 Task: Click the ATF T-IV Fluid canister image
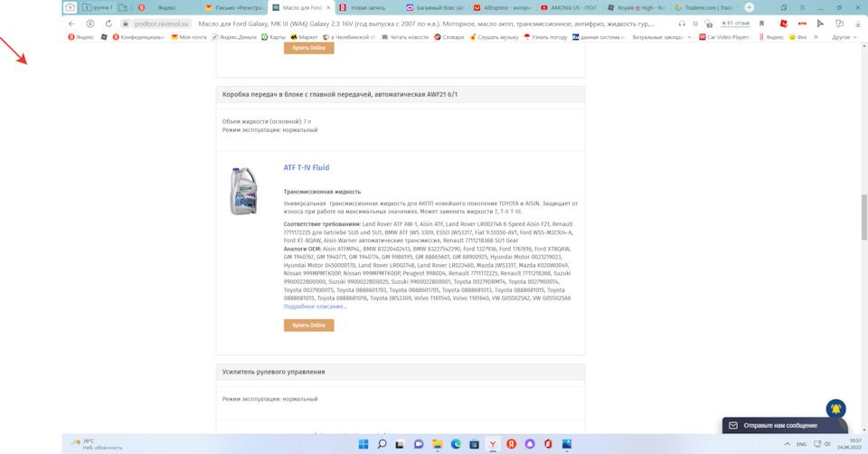pyautogui.click(x=243, y=191)
